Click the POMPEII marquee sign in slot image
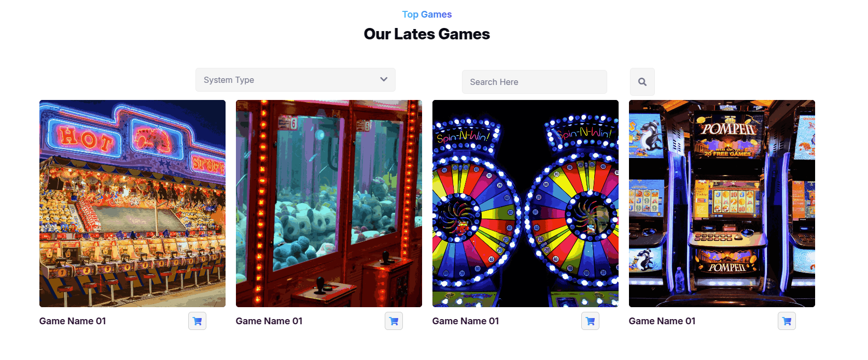Image resolution: width=868 pixels, height=360 pixels. coord(729,129)
